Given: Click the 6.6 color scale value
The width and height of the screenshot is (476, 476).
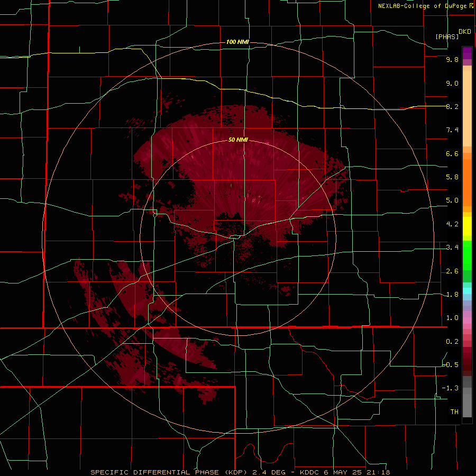Looking at the screenshot, I should [x=452, y=153].
